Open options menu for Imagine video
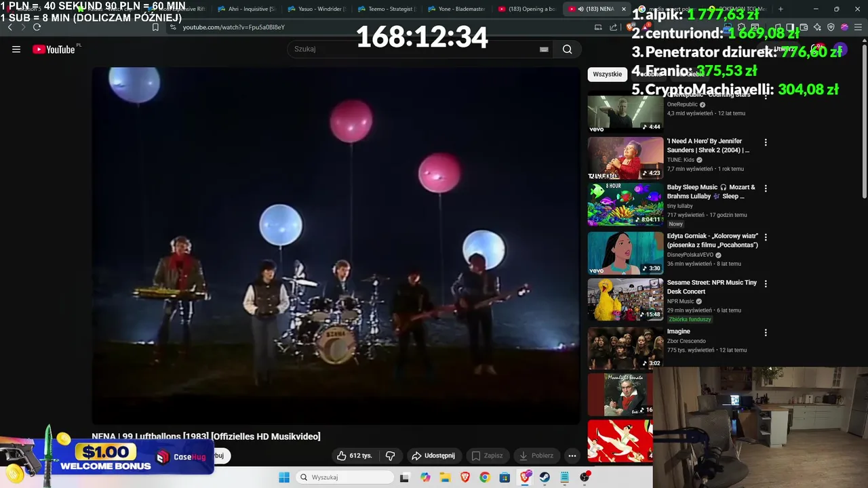Screen dimensions: 868x488 click(766, 333)
